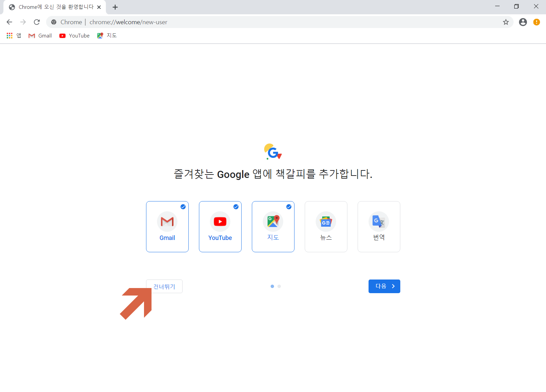Click the first page indicator dot
The width and height of the screenshot is (546, 392).
tap(272, 286)
